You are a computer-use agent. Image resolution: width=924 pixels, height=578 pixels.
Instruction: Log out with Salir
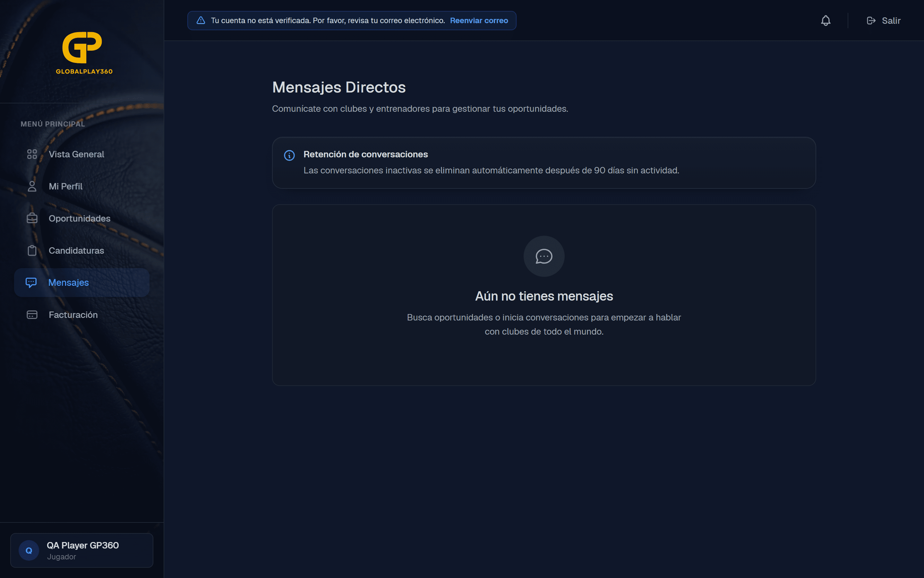pyautogui.click(x=883, y=21)
